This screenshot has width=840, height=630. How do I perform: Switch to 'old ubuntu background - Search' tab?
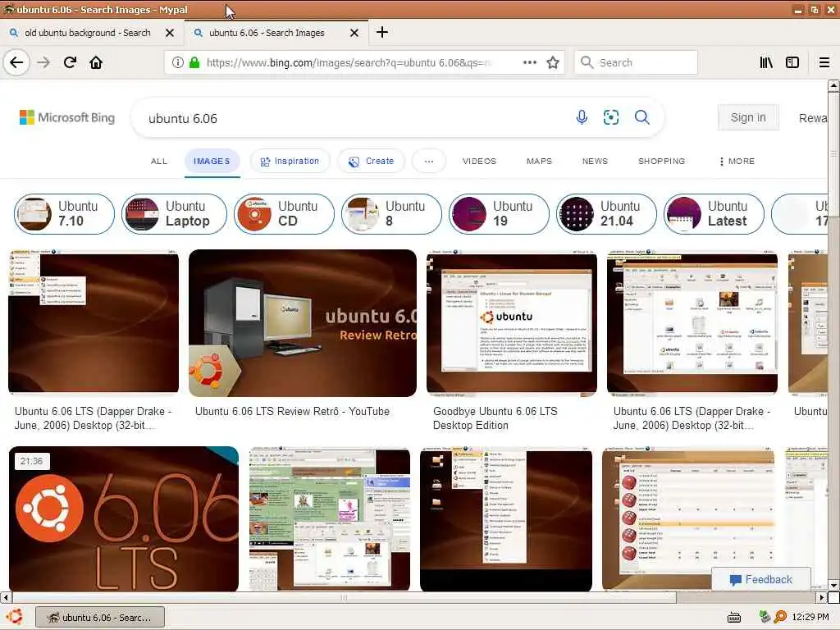pyautogui.click(x=88, y=33)
